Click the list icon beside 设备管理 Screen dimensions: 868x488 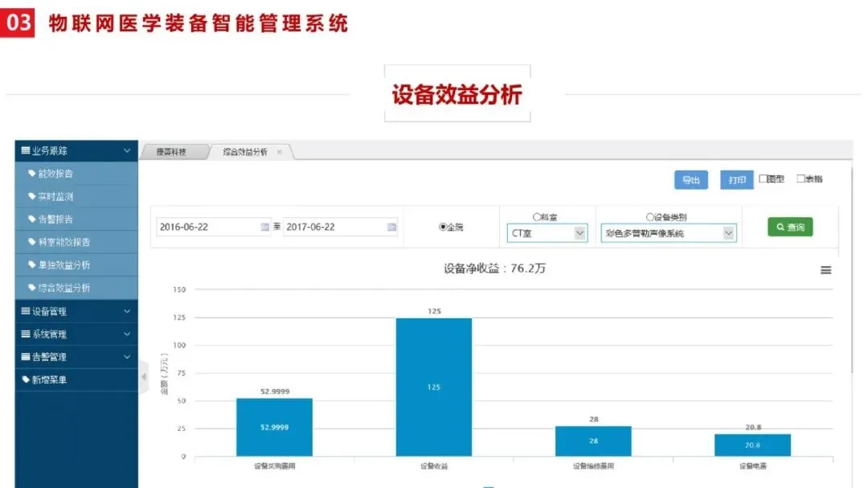(x=26, y=311)
